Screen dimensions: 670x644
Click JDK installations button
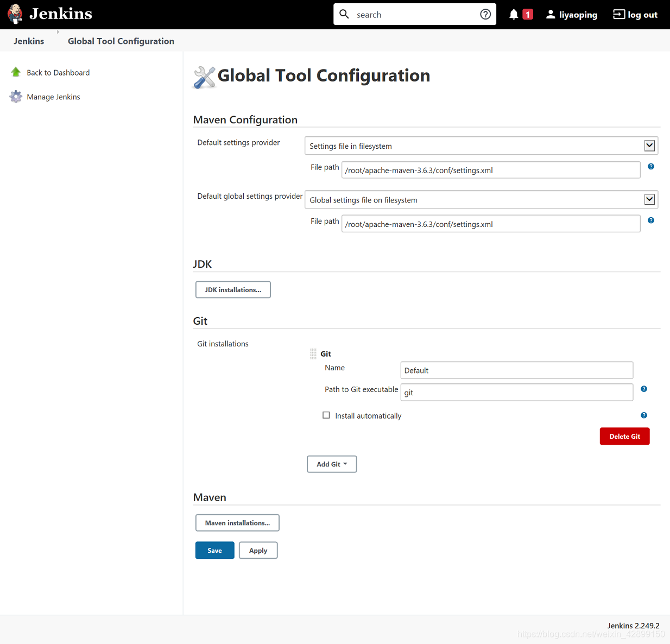click(233, 289)
